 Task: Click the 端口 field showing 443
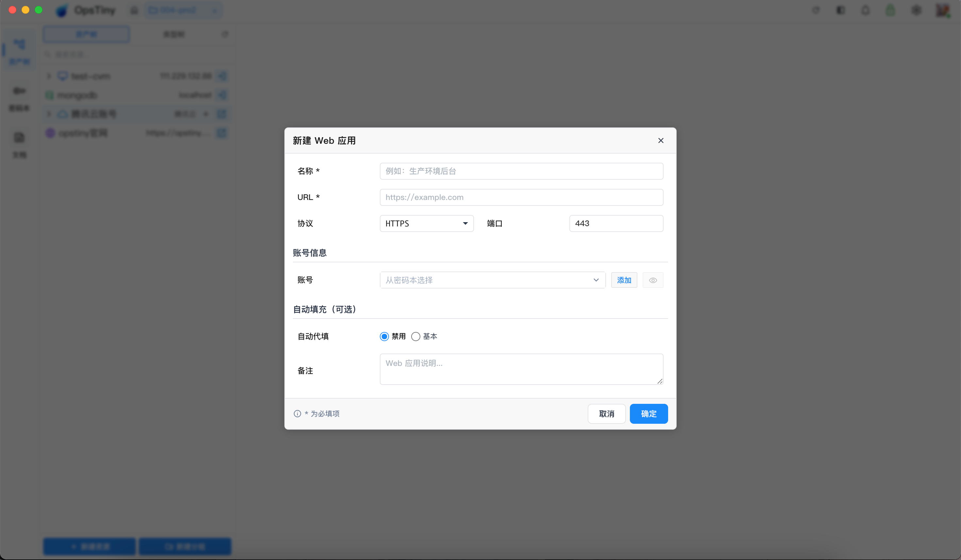coord(616,223)
